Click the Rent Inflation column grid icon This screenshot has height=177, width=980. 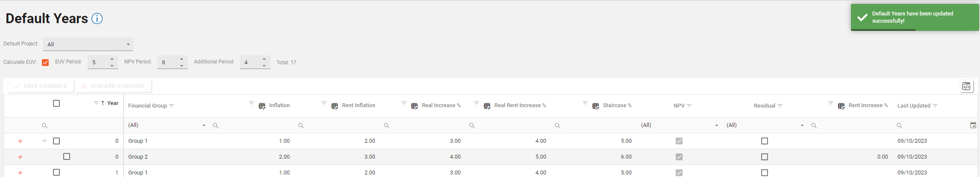(335, 106)
